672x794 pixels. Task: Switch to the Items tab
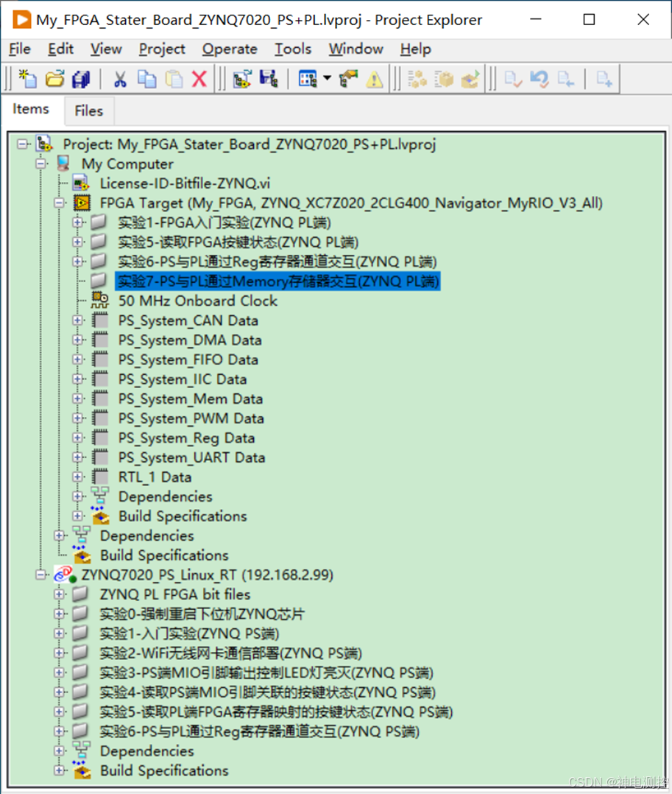click(31, 109)
